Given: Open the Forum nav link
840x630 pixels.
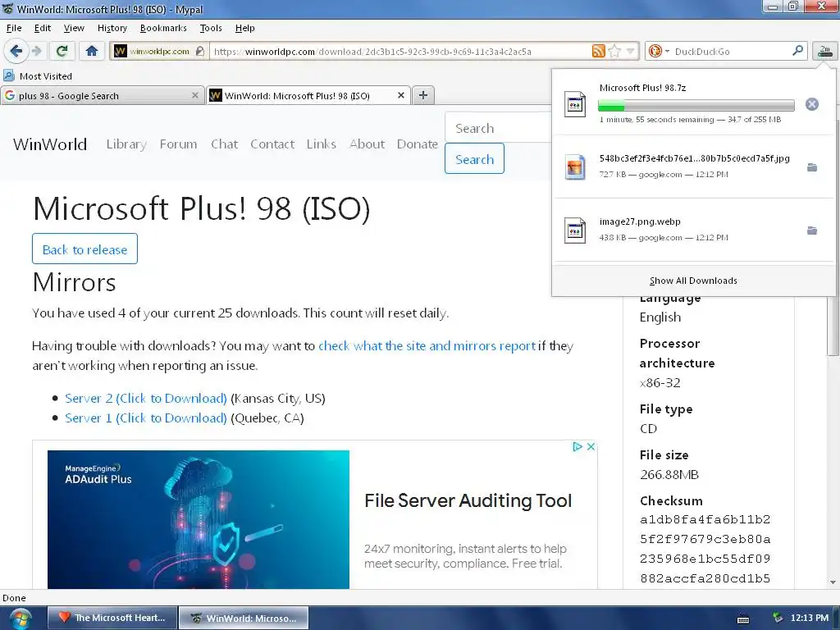Looking at the screenshot, I should tap(178, 144).
